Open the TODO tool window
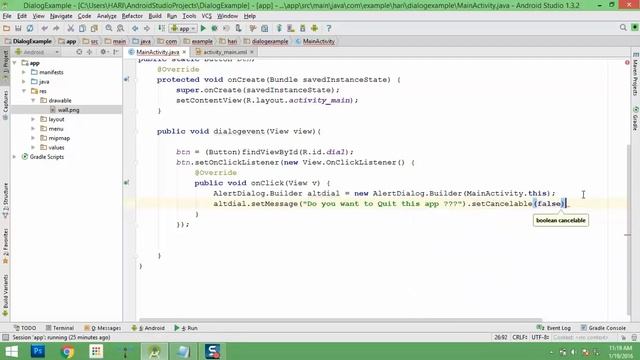Screen dimensions: 640x360 [x=25, y=328]
